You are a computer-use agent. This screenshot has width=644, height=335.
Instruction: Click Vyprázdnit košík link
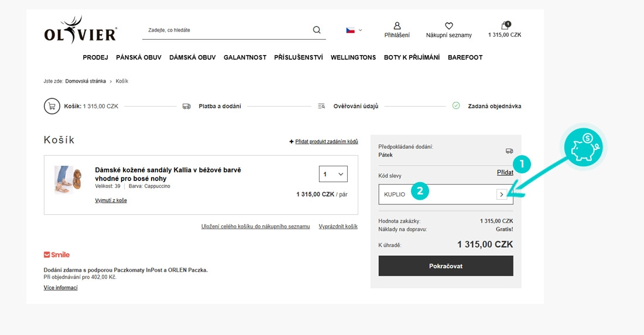pos(338,227)
